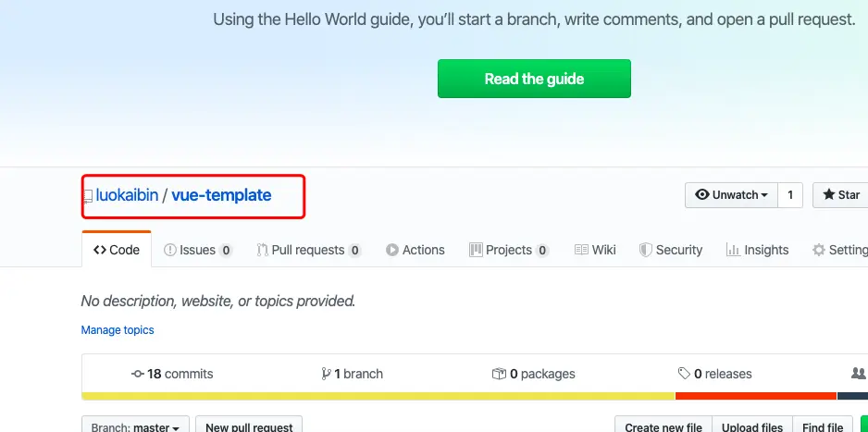Click the Create new file button

663,424
